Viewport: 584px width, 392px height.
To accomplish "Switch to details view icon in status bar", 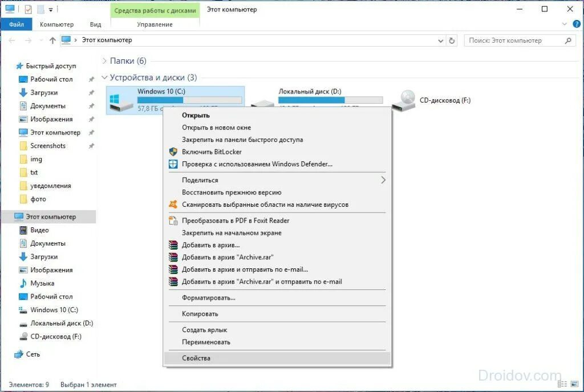I will click(562, 384).
